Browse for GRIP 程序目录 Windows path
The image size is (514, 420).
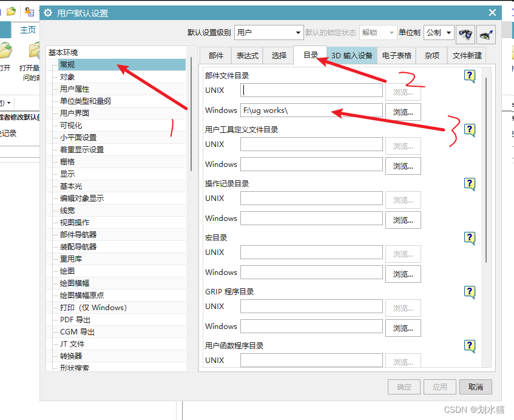tap(403, 328)
